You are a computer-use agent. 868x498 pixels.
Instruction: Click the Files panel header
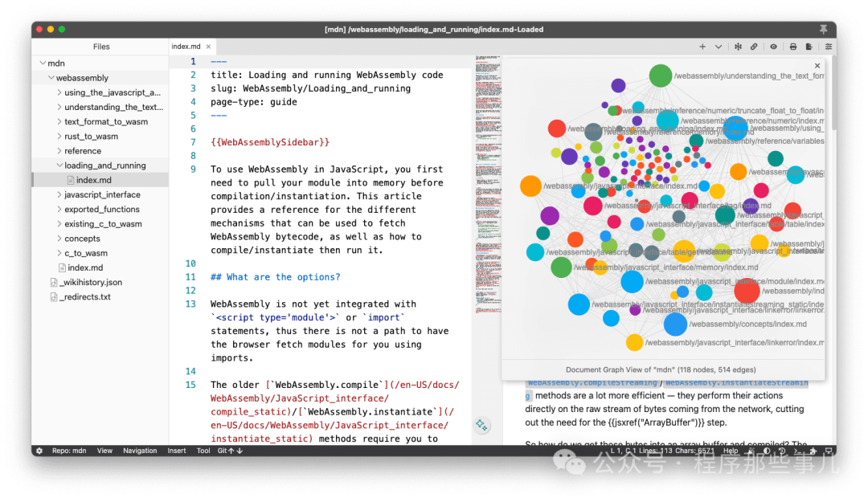100,47
